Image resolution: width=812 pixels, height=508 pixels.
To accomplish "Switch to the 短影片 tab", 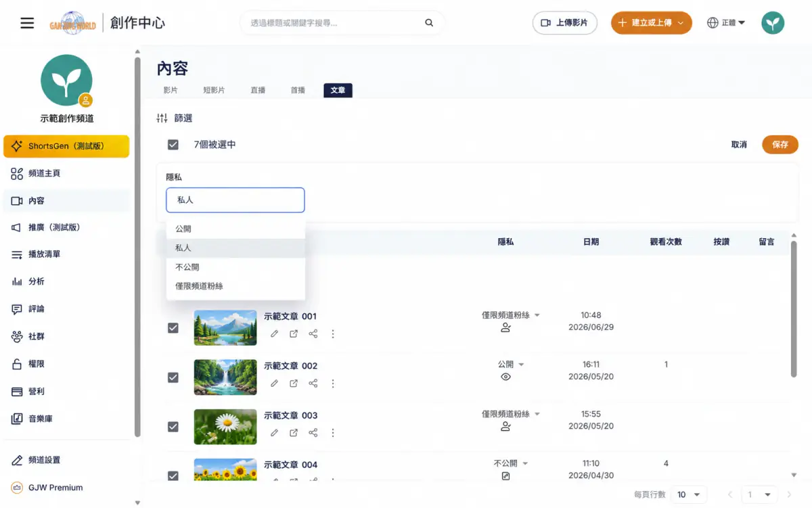I will tap(214, 91).
